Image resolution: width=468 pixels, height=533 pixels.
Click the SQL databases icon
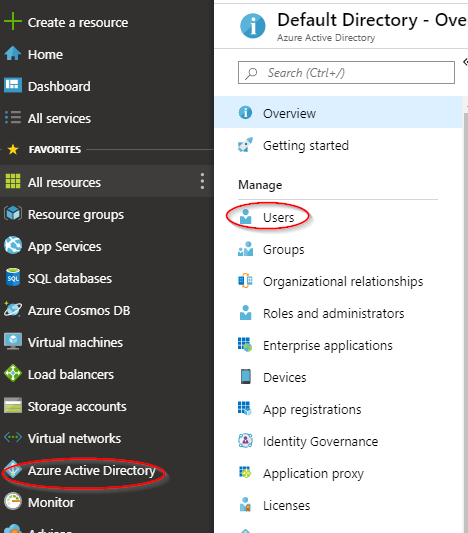13,277
